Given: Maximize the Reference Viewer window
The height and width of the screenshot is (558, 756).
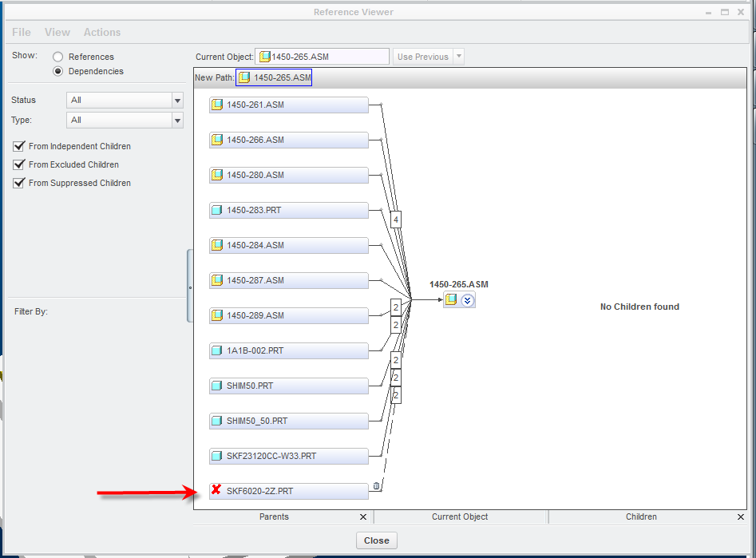Looking at the screenshot, I should pyautogui.click(x=725, y=12).
